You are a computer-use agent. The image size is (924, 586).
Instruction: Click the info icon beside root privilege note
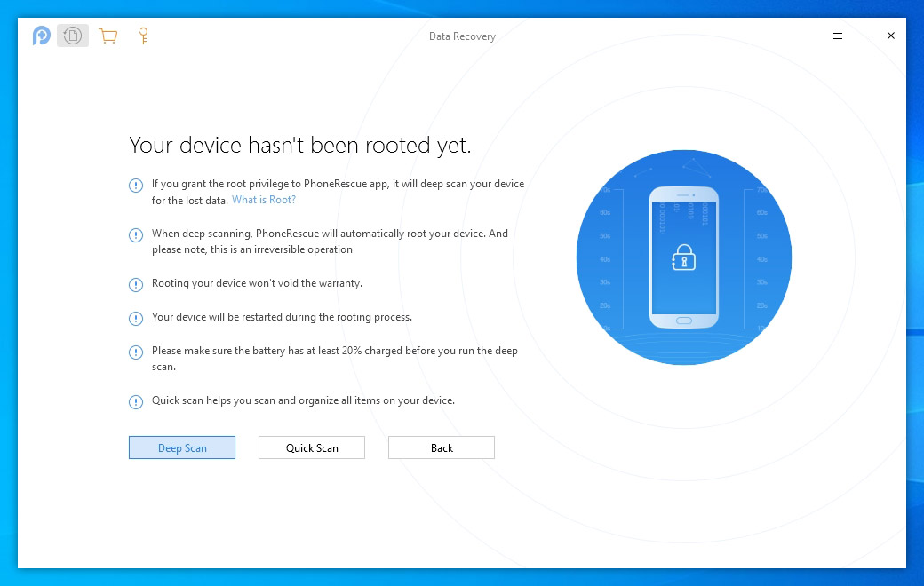tap(136, 186)
